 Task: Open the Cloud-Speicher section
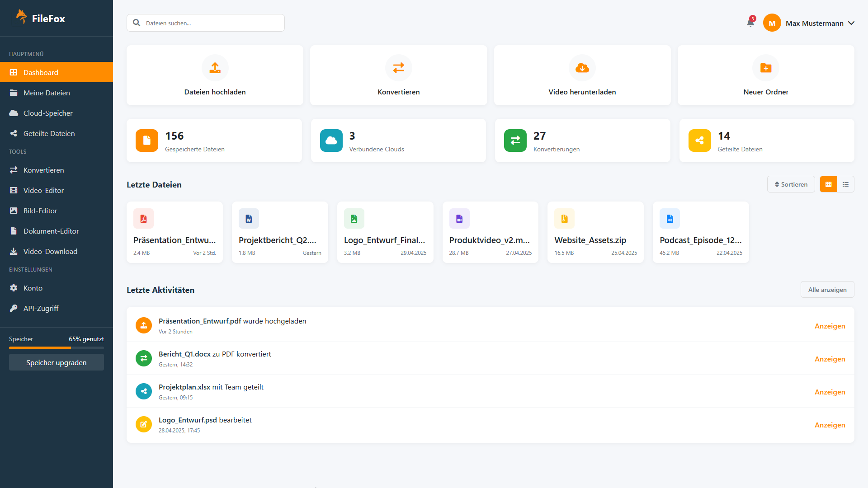click(47, 113)
